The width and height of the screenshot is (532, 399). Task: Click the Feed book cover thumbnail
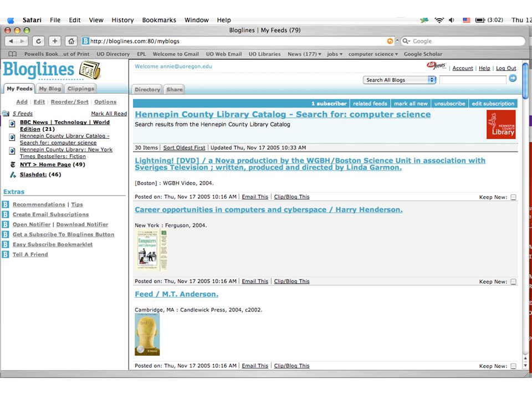(147, 334)
